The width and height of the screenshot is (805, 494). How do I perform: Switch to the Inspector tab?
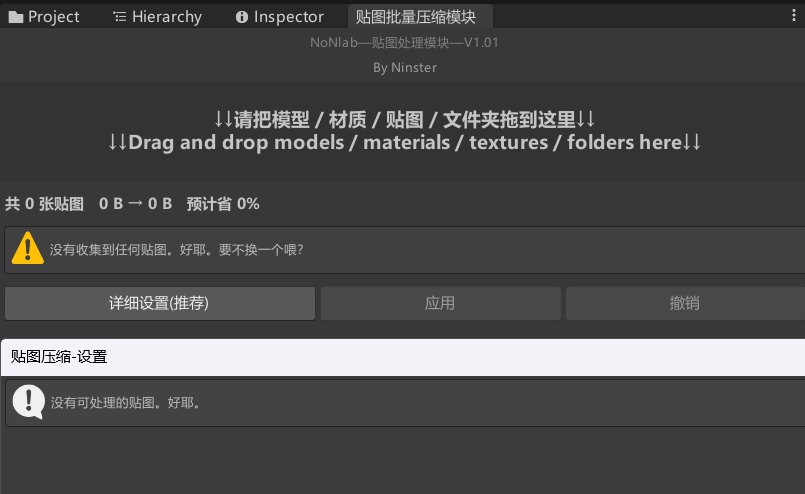pyautogui.click(x=279, y=16)
